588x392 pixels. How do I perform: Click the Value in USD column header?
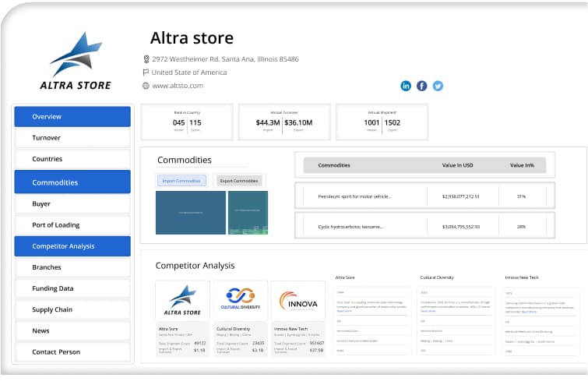click(457, 165)
